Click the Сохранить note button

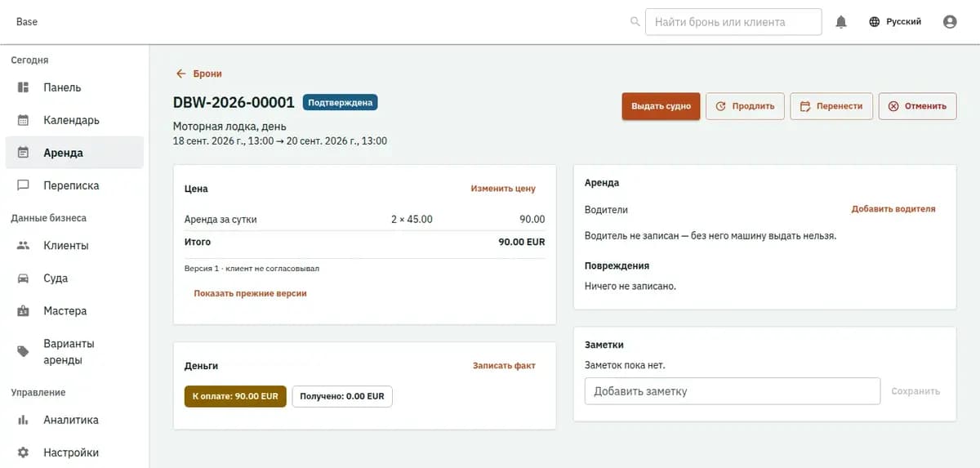(915, 391)
